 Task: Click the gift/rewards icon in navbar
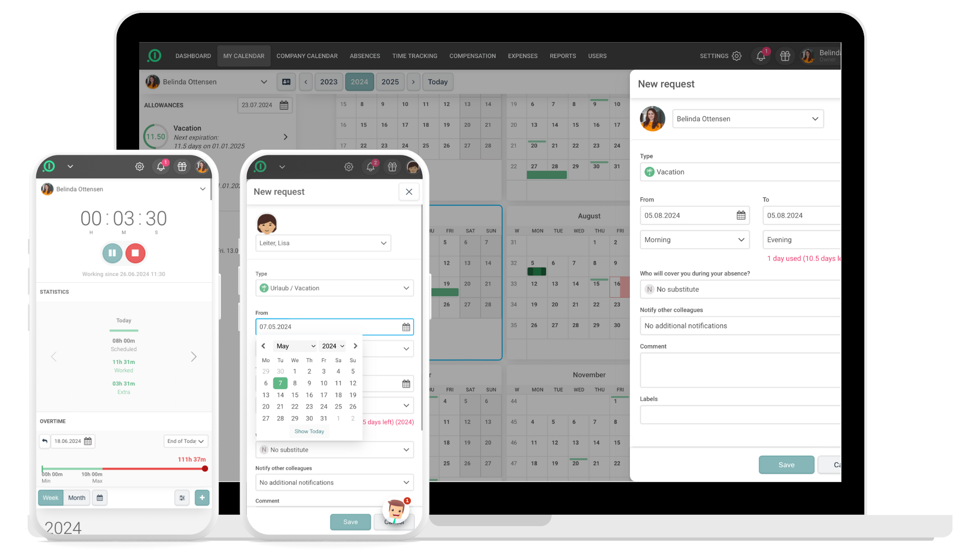tap(784, 56)
